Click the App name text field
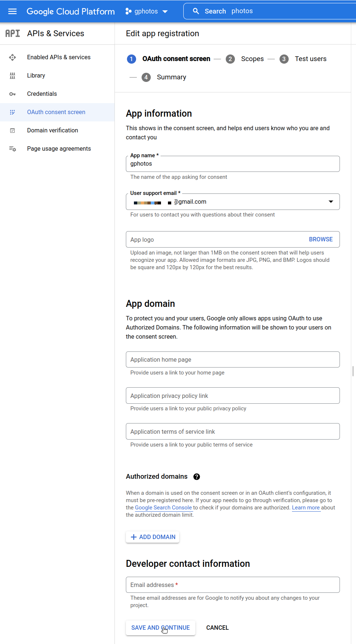356x644 pixels. coord(233,164)
